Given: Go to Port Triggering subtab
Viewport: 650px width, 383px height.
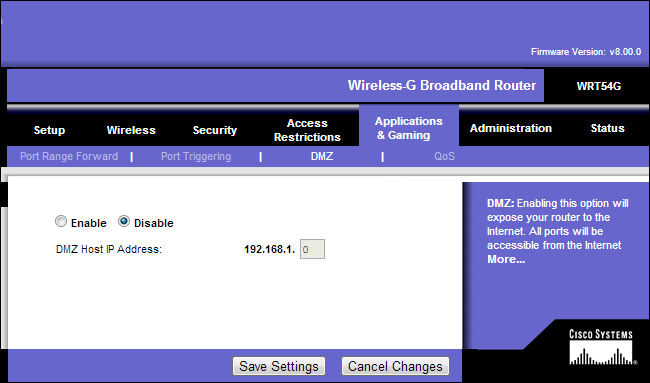Looking at the screenshot, I should 196,156.
